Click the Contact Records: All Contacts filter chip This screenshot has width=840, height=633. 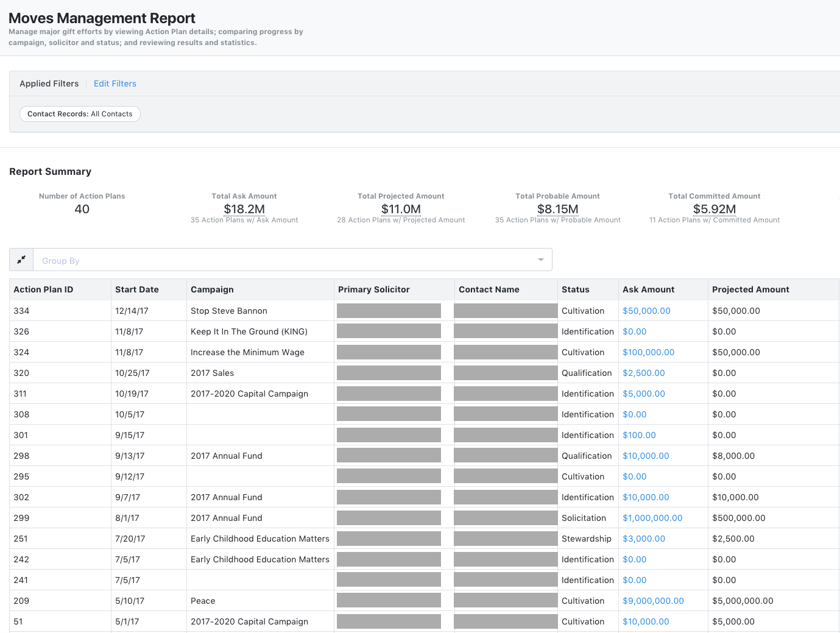(80, 114)
